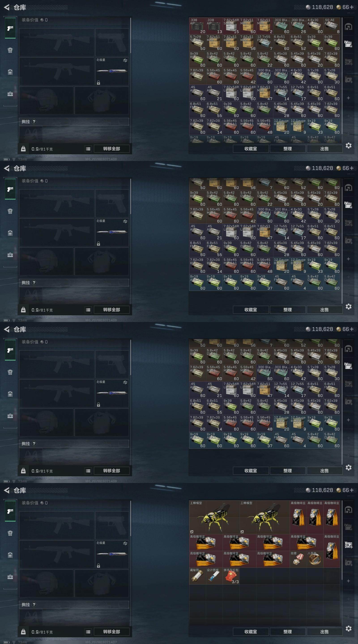Click 出售 button below 工蜂模型 inventory
Image resolution: width=358 pixels, height=644 pixels.
click(324, 631)
